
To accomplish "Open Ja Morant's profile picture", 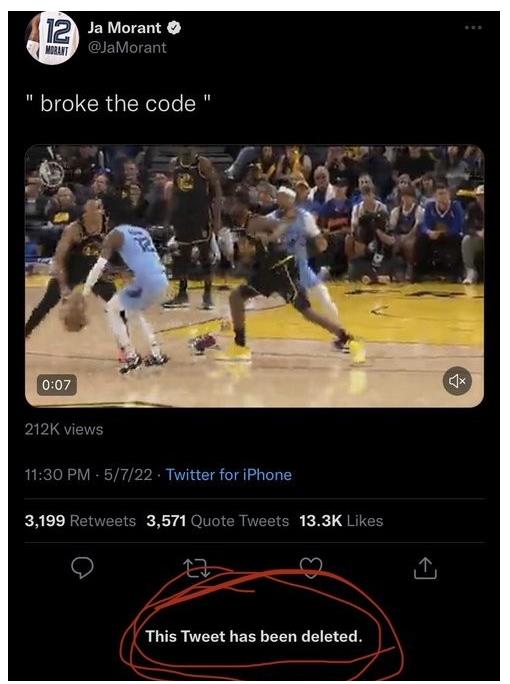I will [x=52, y=38].
